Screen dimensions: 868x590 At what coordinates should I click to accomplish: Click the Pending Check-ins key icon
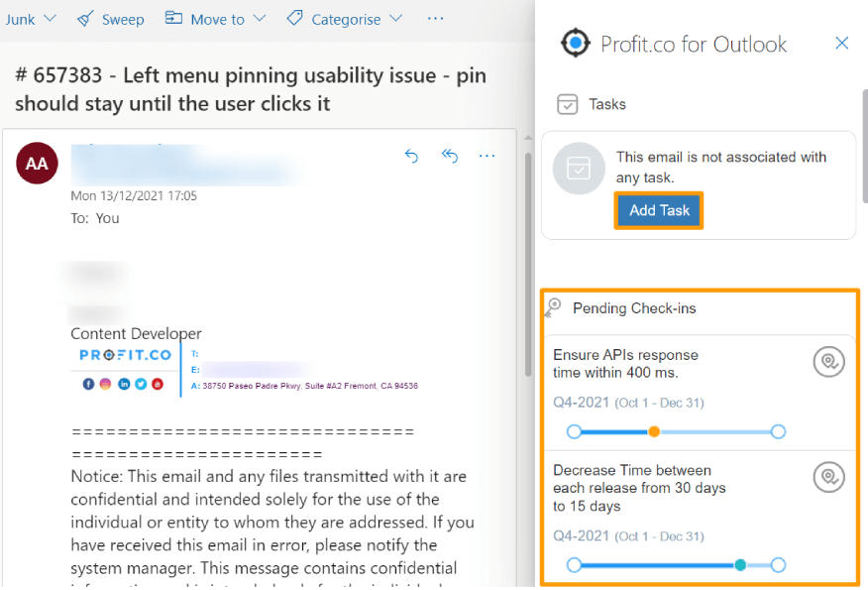point(553,308)
